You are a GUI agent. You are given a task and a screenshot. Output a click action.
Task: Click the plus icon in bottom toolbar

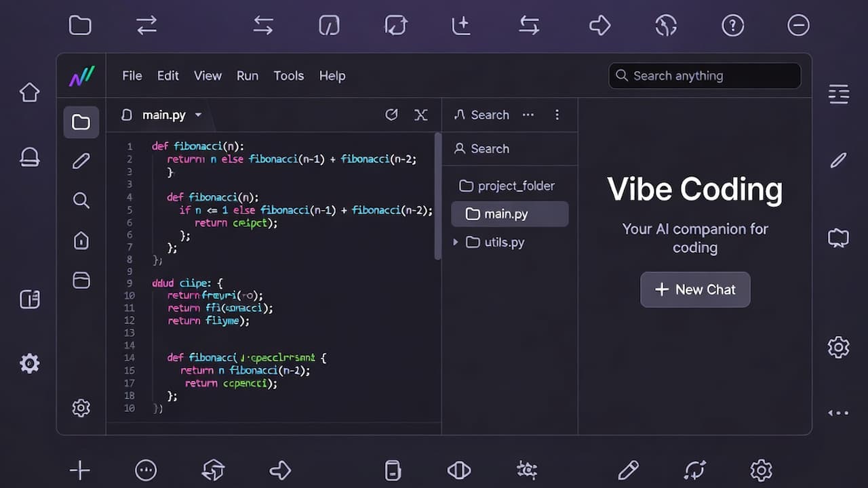point(79,470)
